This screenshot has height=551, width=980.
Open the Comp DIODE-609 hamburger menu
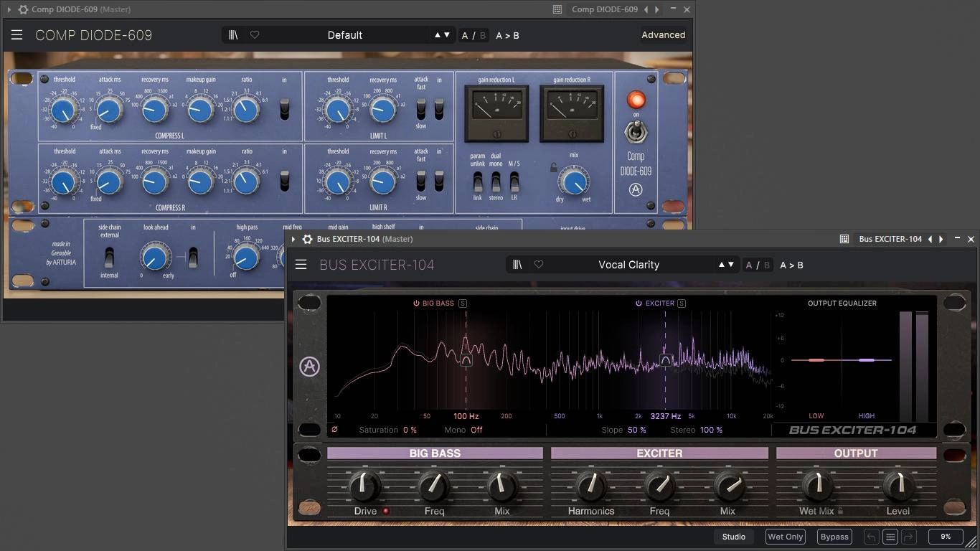[x=17, y=35]
